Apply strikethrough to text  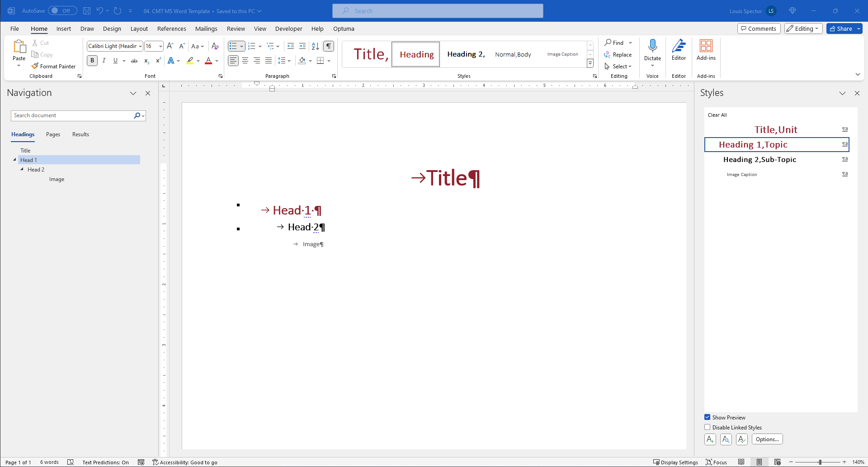134,60
